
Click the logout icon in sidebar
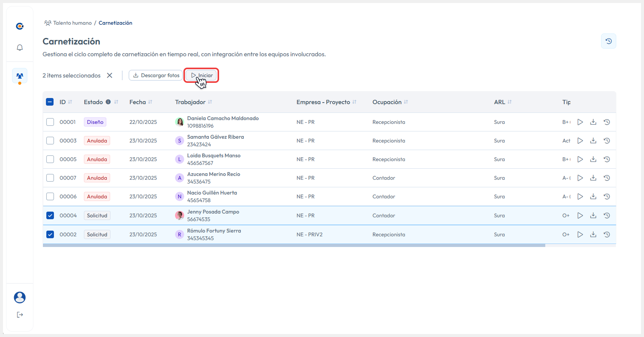click(x=20, y=315)
